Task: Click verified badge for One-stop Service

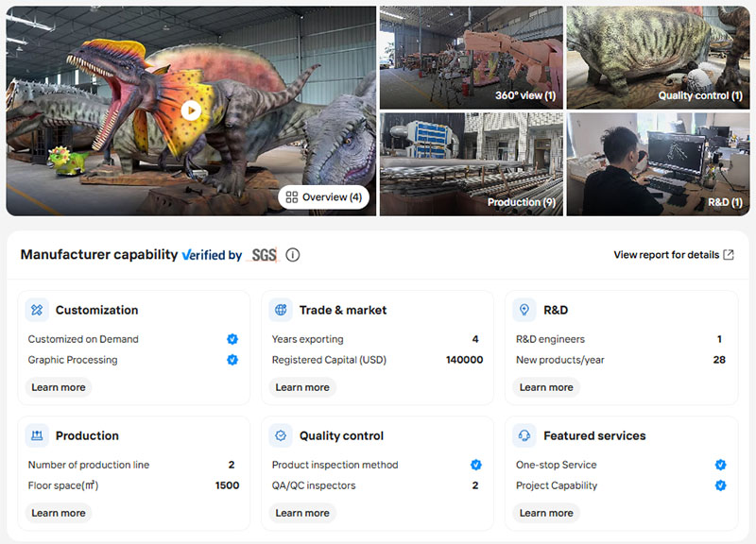Action: click(720, 465)
